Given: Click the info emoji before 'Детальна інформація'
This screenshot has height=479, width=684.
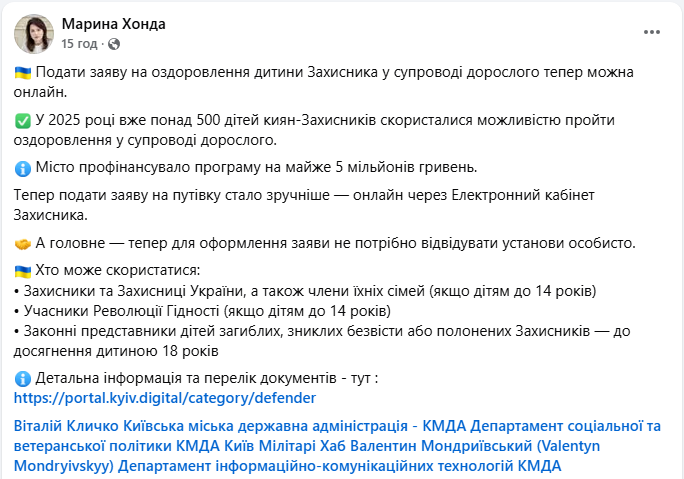Looking at the screenshot, I should click(x=22, y=378).
